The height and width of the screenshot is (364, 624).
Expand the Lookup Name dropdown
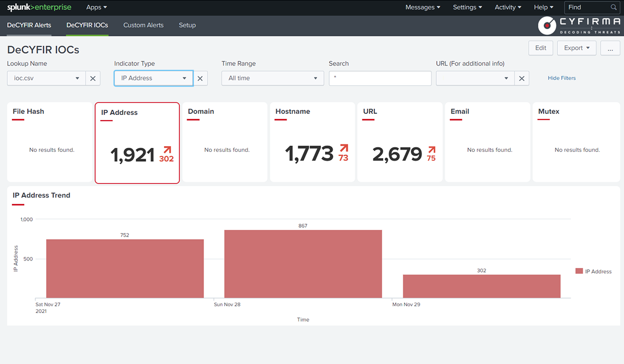[x=46, y=79]
